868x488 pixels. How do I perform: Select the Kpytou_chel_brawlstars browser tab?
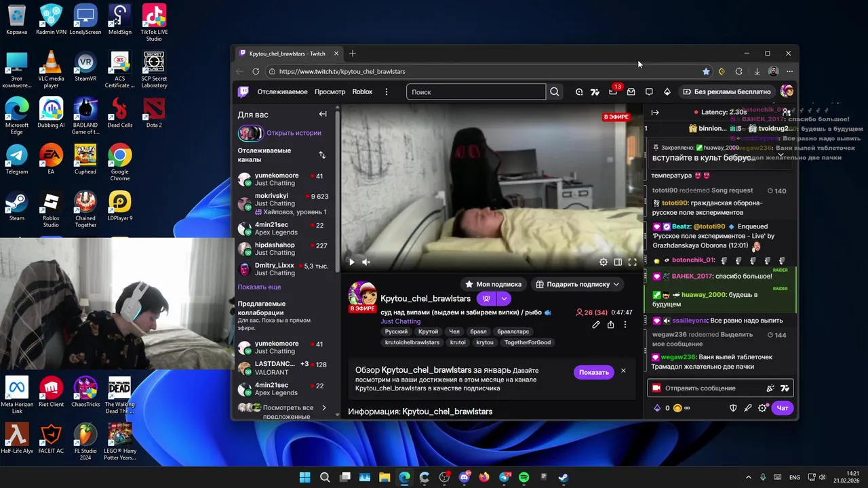[x=288, y=54]
